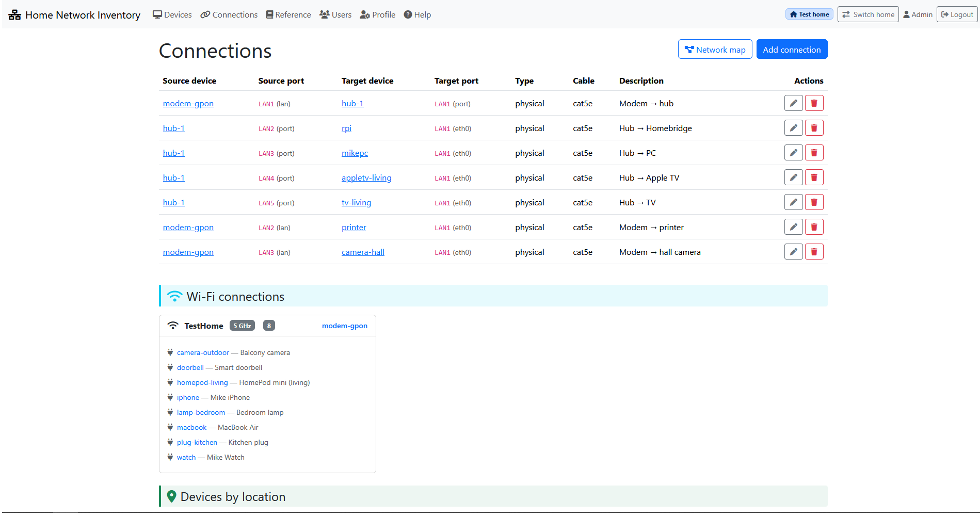
Task: Edit the Hub → TV connection
Action: point(793,202)
